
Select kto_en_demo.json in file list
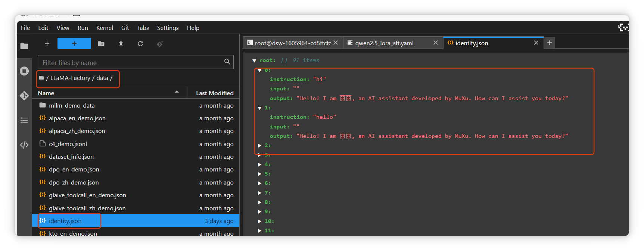coord(136,232)
